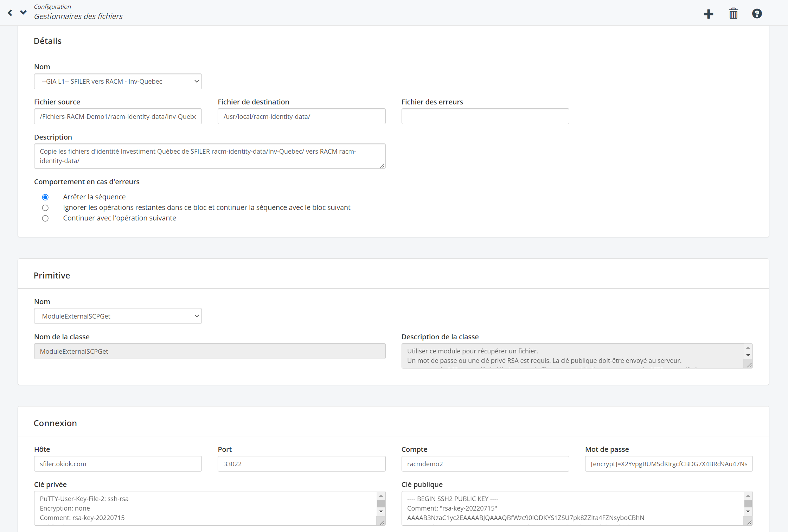The image size is (788, 532).
Task: Click 'Comportement en cas d'erreurs' label
Action: (x=87, y=182)
